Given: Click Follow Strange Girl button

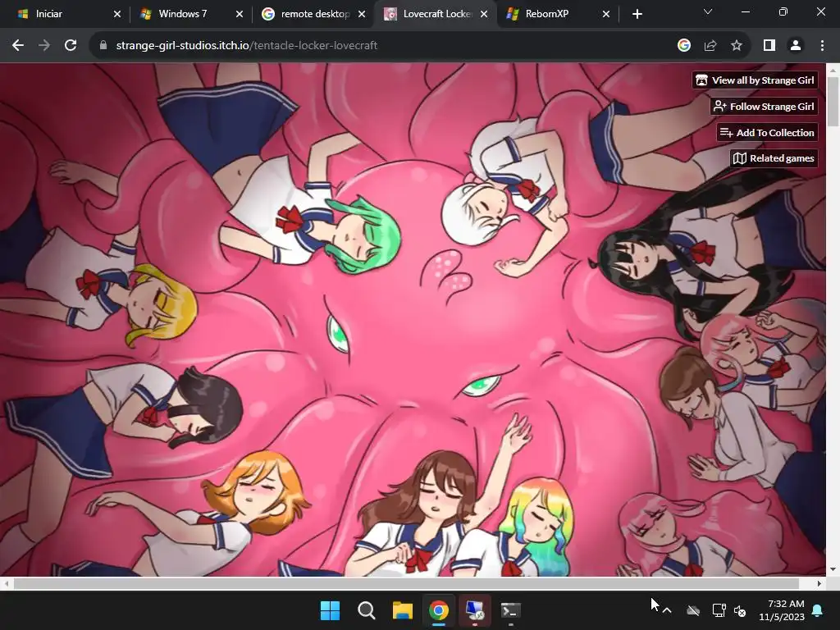Looking at the screenshot, I should point(764,107).
